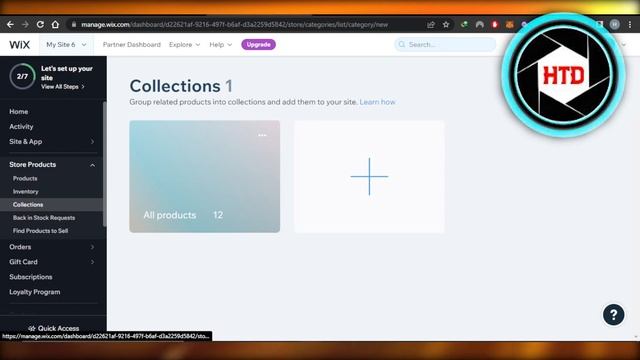Reload the page with the refresh icon
Image resolution: width=640 pixels, height=360 pixels.
click(40, 24)
